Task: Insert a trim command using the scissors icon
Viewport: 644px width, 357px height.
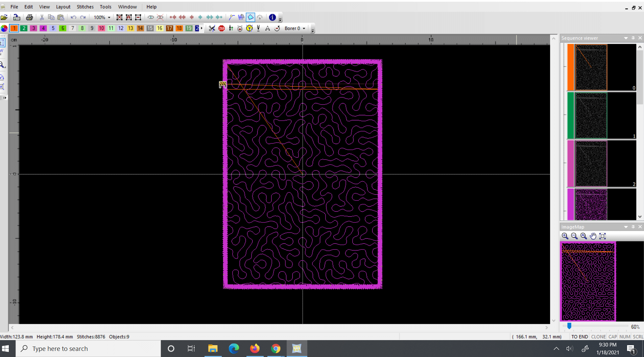Action: tap(211, 28)
